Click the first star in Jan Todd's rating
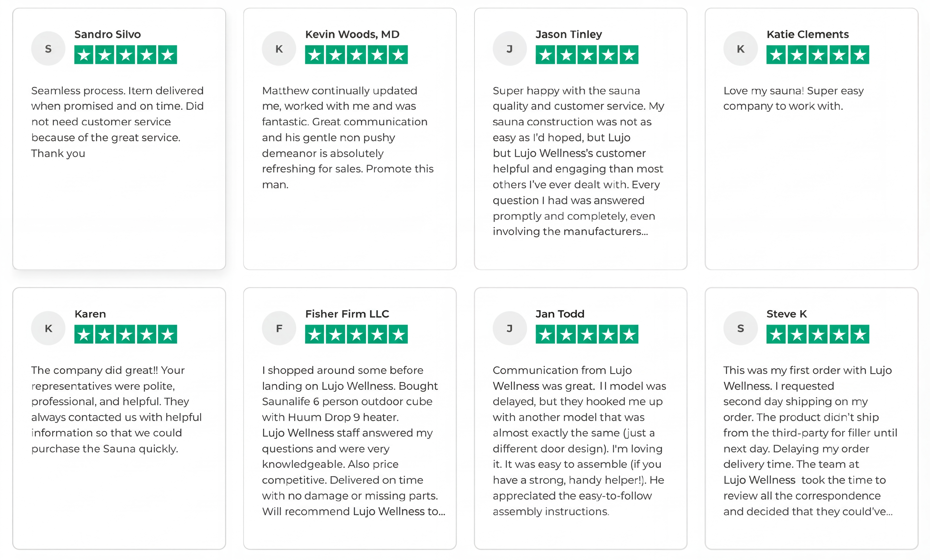This screenshot has height=560, width=930. 545,334
